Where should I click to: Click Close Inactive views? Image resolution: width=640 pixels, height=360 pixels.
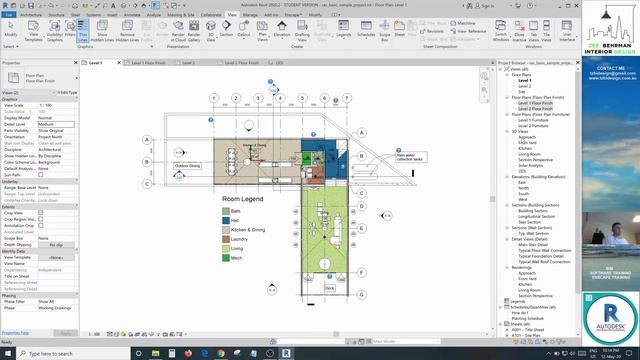(x=519, y=31)
